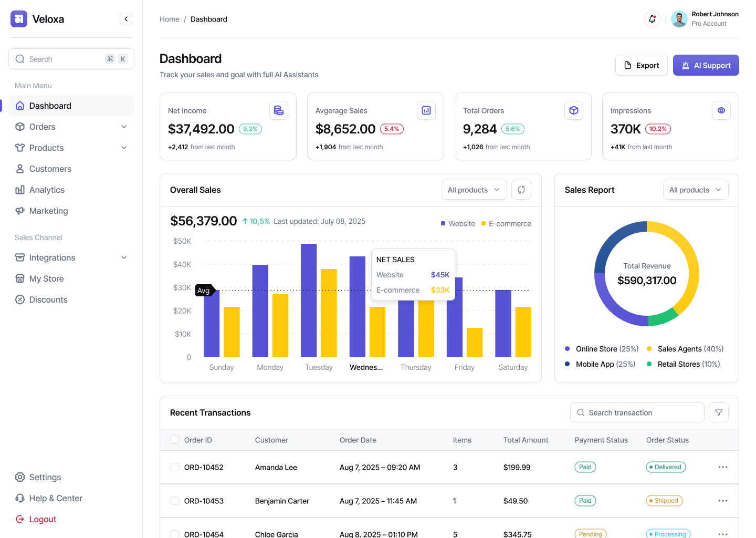Open the All products dropdown in Overall Sales
The height and width of the screenshot is (538, 756).
click(474, 190)
